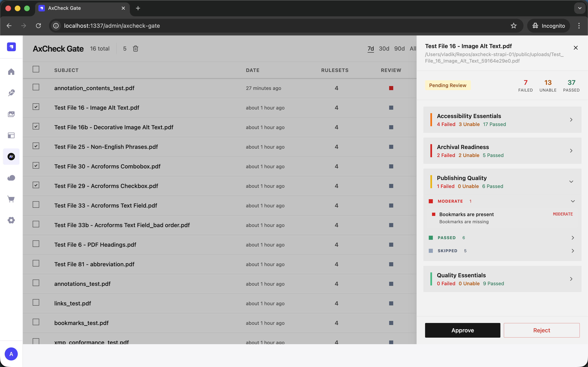The image size is (588, 367).
Task: Uncheck Test File 25 - Non-English Phrases.pdf
Action: coord(36,146)
